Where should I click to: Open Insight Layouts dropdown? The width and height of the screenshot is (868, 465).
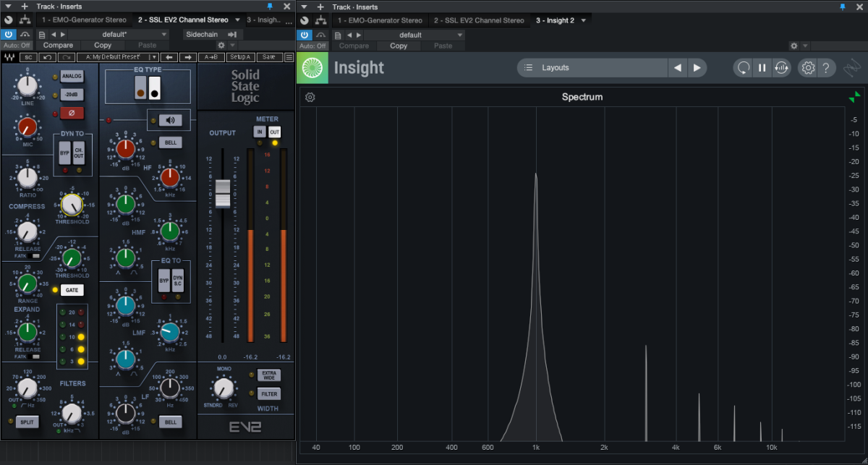point(592,68)
